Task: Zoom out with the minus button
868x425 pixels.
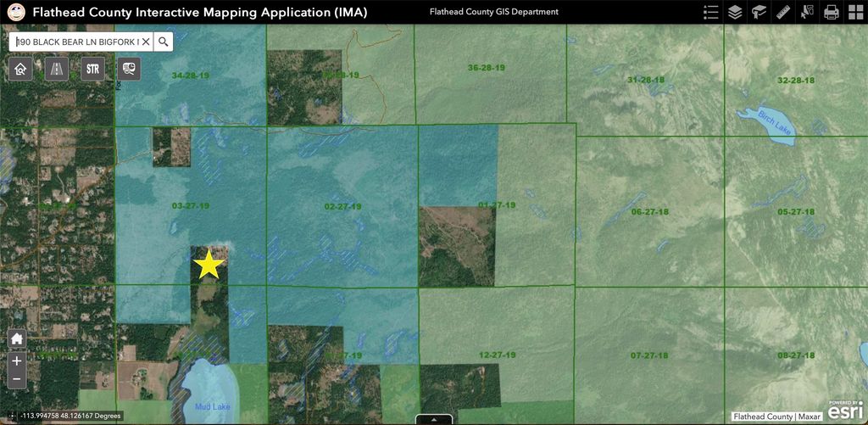Action: coord(17,380)
